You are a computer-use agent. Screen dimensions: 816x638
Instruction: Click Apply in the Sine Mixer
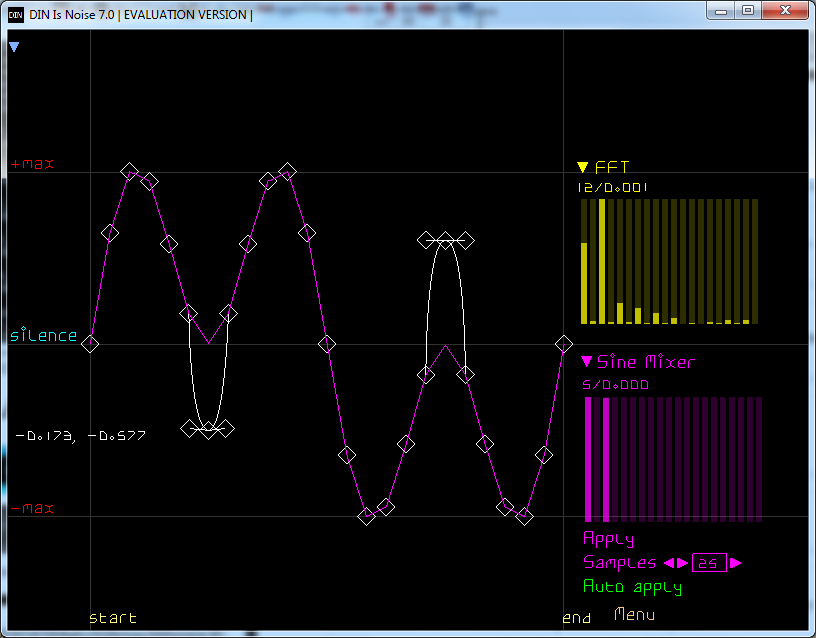point(608,539)
